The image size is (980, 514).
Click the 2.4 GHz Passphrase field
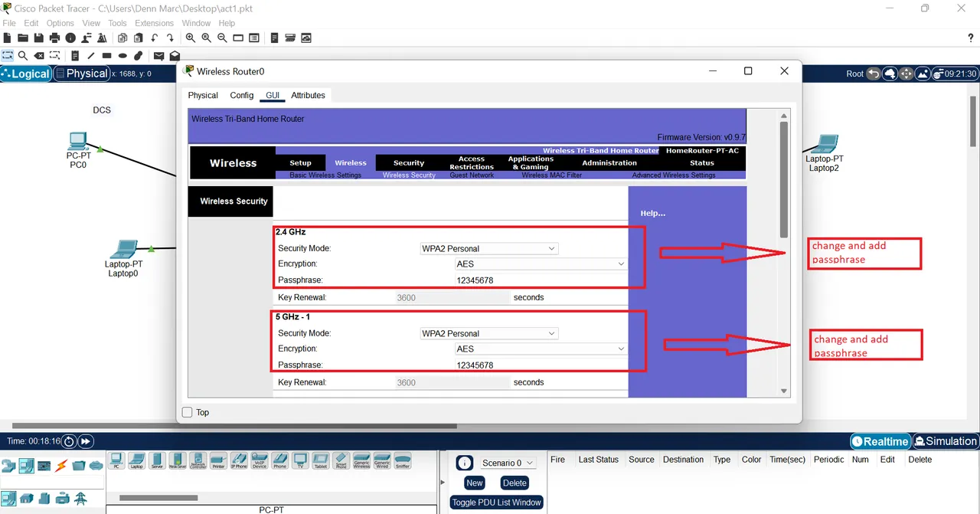pyautogui.click(x=541, y=280)
